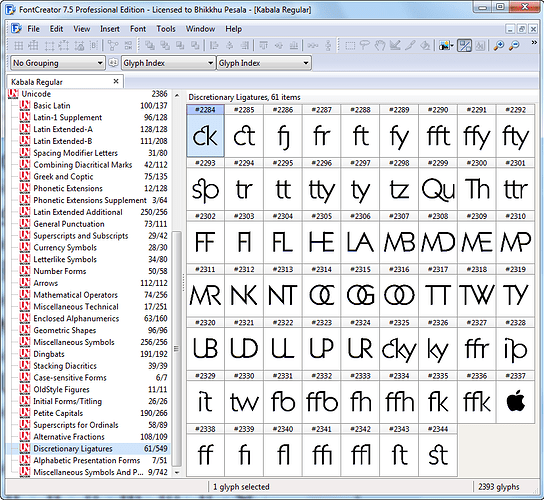Select the Dingbats category
The width and height of the screenshot is (544, 500).
(94, 354)
